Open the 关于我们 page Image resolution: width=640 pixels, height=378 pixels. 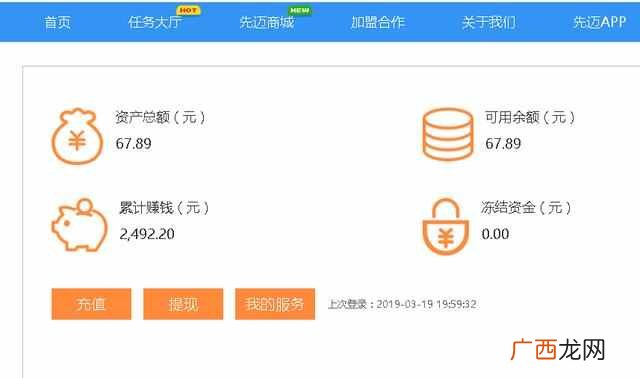(x=489, y=22)
